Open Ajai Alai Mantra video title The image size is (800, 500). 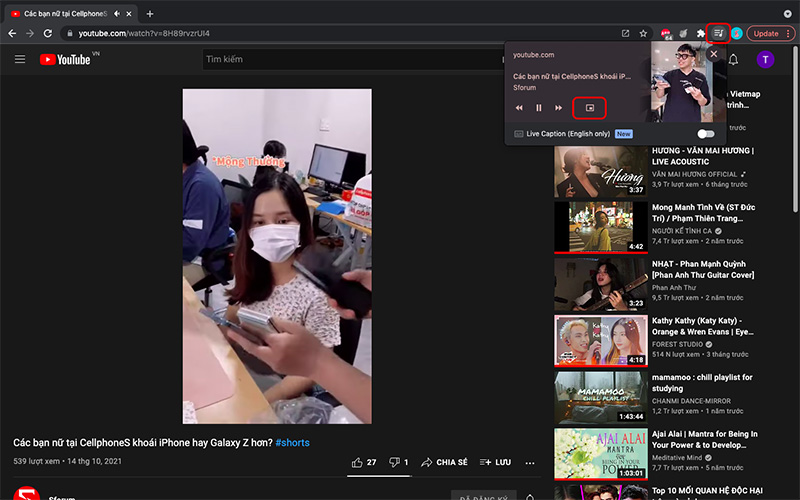click(705, 439)
